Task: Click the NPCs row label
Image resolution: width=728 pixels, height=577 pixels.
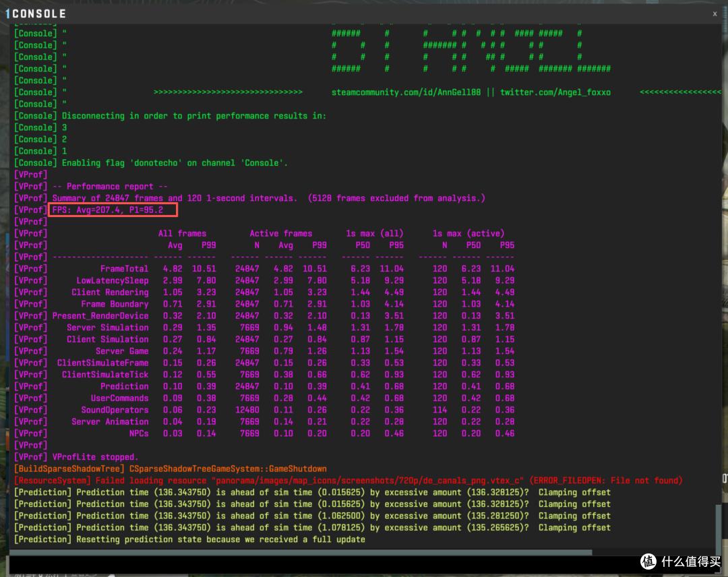Action: click(139, 433)
